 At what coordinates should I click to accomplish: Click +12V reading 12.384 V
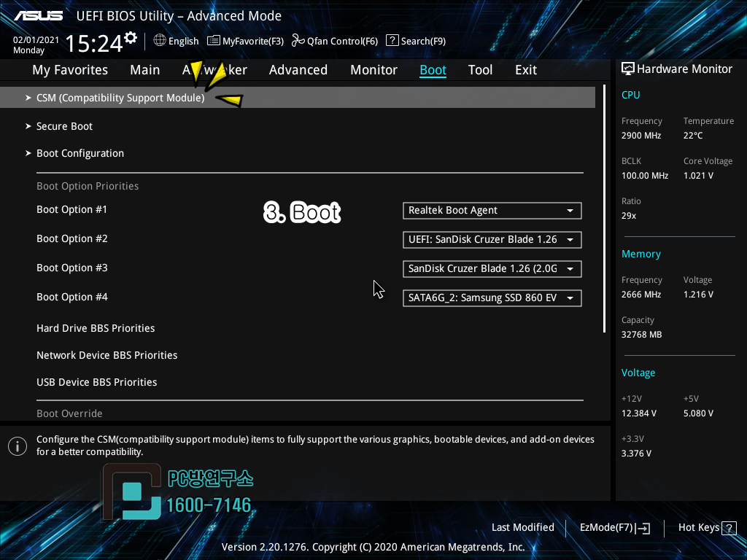[639, 413]
